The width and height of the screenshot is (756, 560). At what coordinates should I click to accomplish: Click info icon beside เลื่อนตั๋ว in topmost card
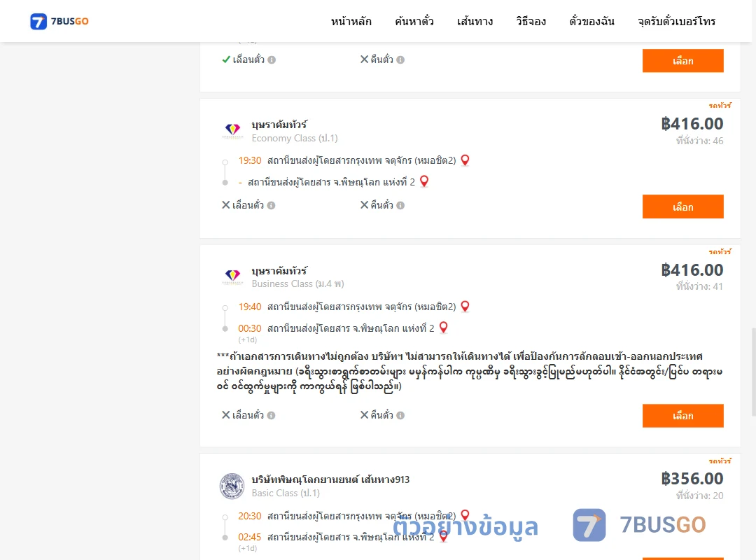click(272, 59)
